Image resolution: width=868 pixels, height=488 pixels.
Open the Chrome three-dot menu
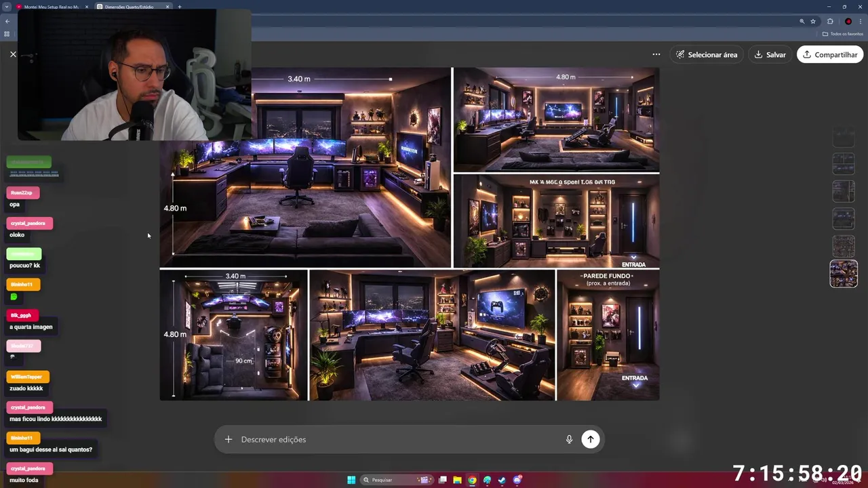(861, 22)
